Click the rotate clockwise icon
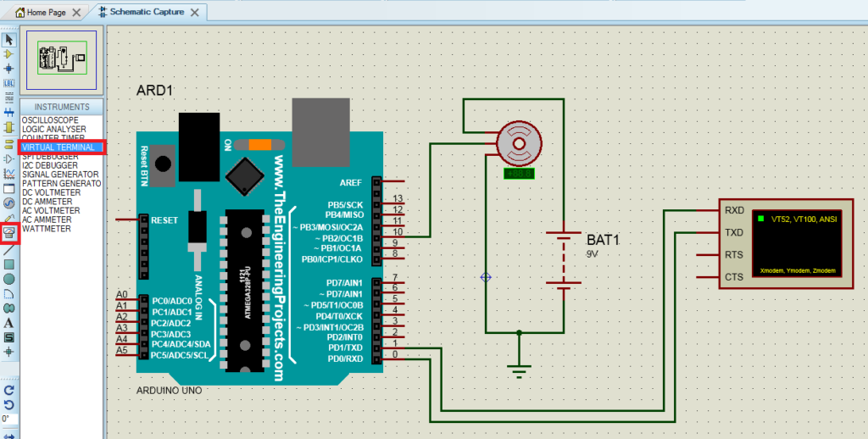The width and height of the screenshot is (868, 439). point(9,391)
